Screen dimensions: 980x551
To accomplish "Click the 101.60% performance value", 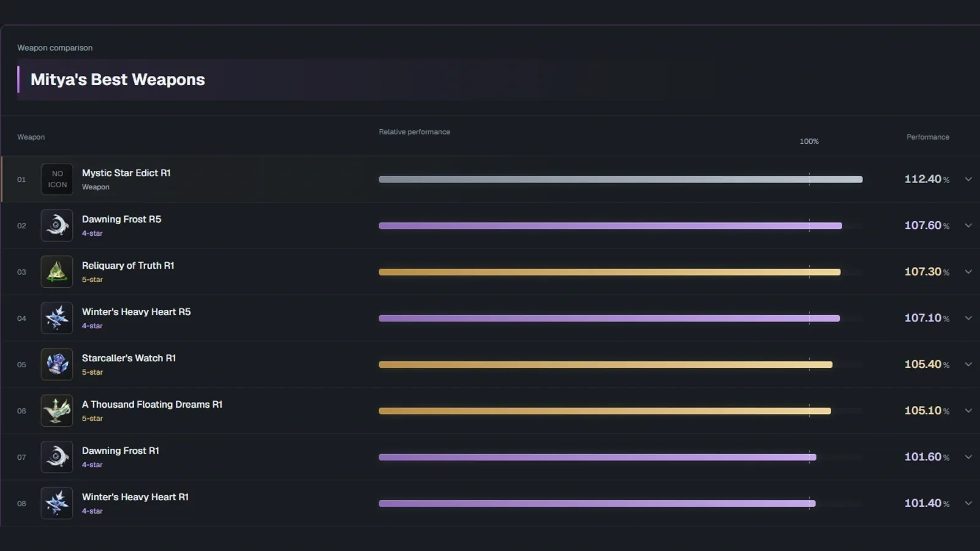I will 927,457.
